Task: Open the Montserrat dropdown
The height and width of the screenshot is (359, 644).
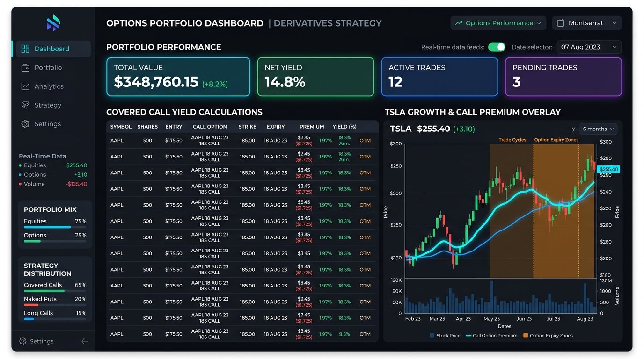Action: tap(587, 23)
